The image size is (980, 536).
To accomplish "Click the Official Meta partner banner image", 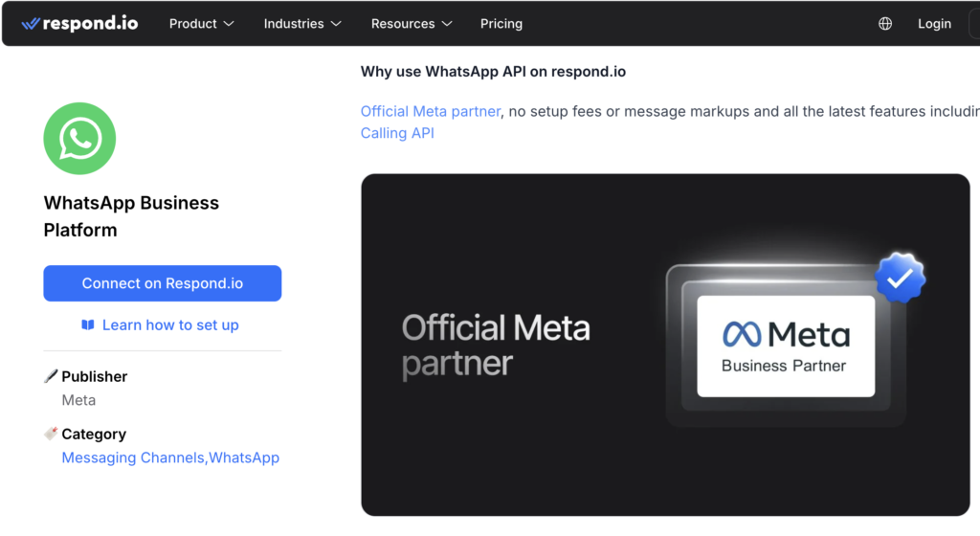I will (665, 345).
